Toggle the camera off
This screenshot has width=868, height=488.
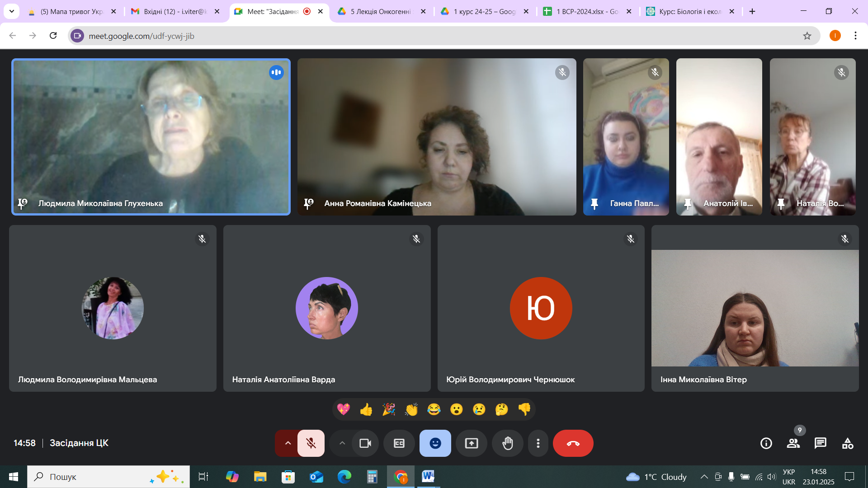365,443
